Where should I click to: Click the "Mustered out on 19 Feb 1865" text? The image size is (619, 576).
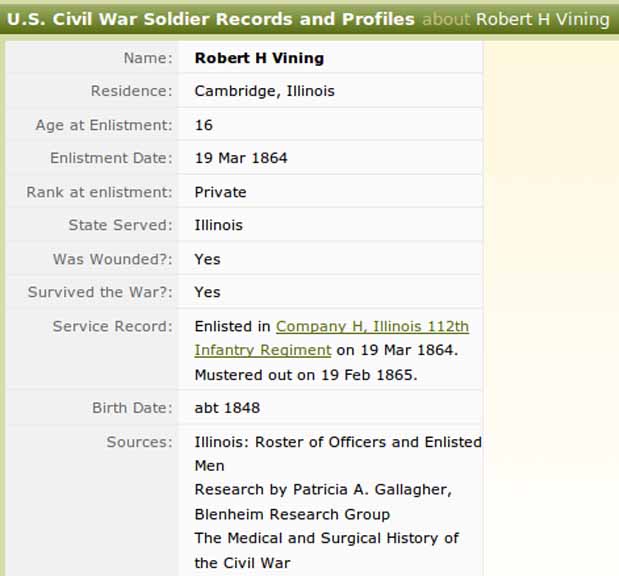click(x=305, y=375)
